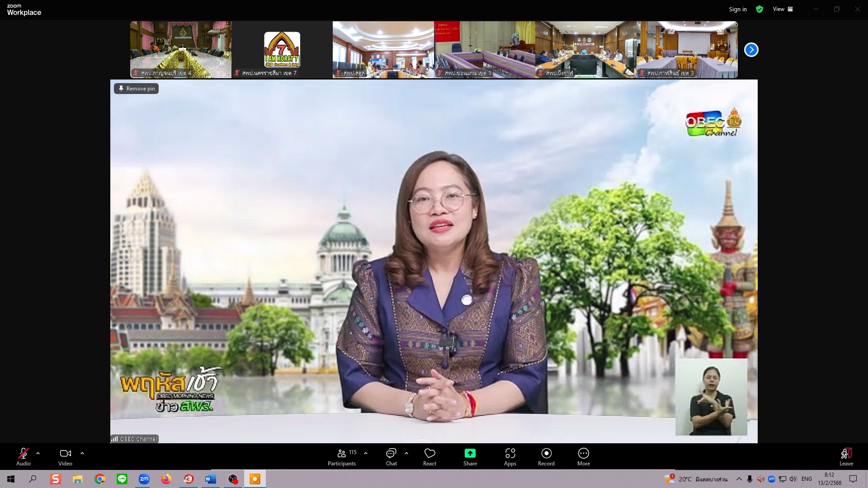Open the Chat panel
This screenshot has width=868, height=488.
[x=391, y=453]
